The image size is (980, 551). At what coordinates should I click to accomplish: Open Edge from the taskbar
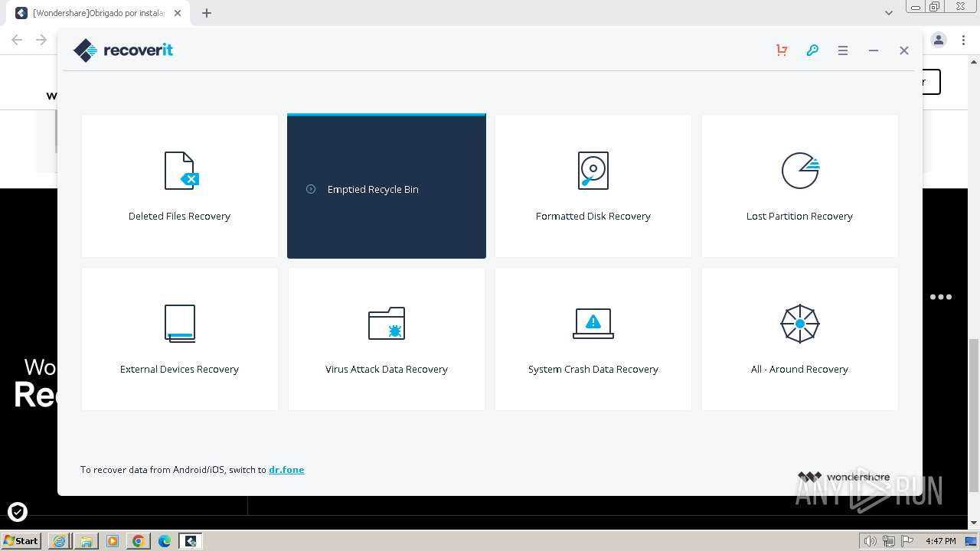click(x=164, y=541)
